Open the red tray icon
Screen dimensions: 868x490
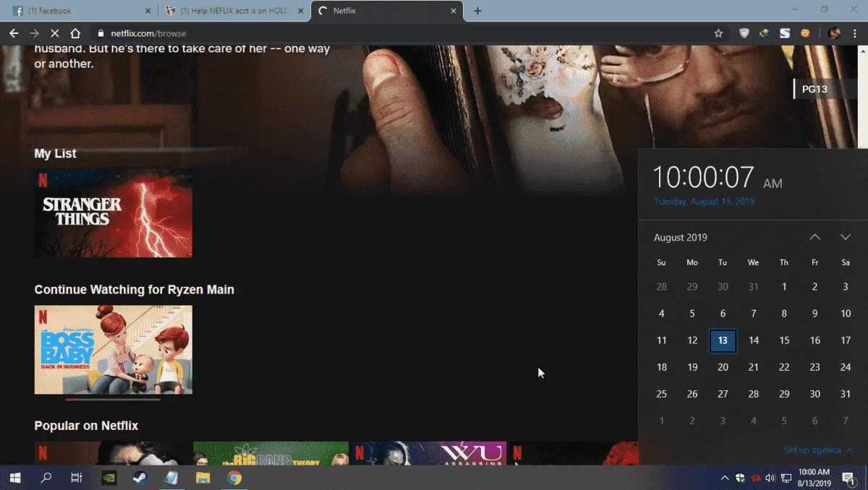[x=755, y=478]
